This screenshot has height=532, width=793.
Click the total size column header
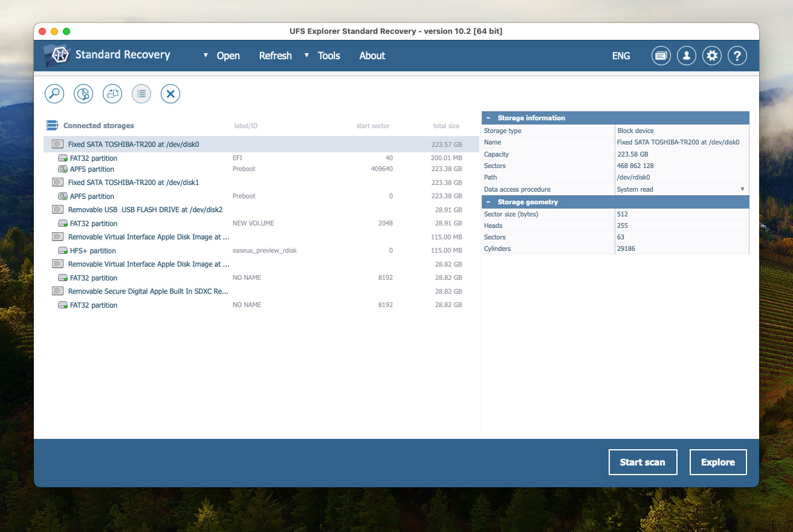(446, 126)
